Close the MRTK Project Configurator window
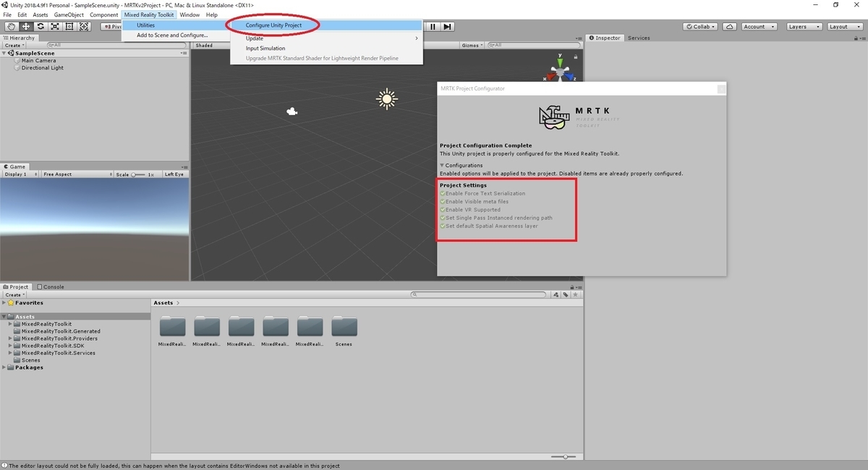Screen dimensions: 868x470 coord(721,89)
